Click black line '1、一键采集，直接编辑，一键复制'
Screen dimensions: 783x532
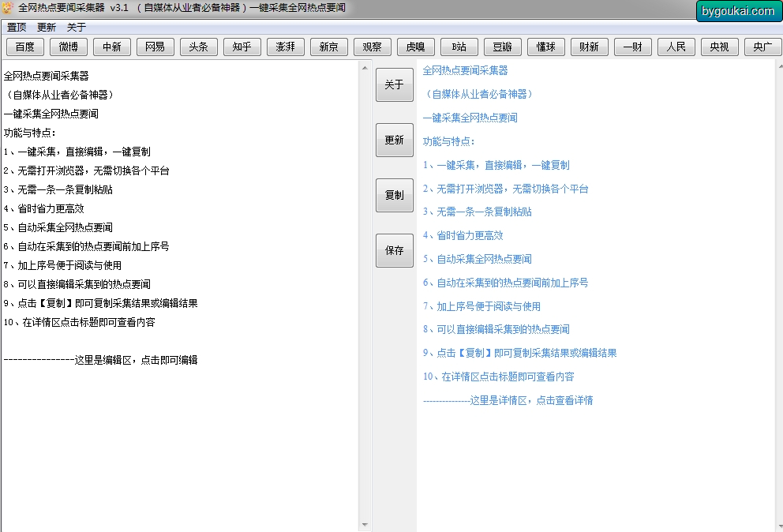pyautogui.click(x=77, y=152)
